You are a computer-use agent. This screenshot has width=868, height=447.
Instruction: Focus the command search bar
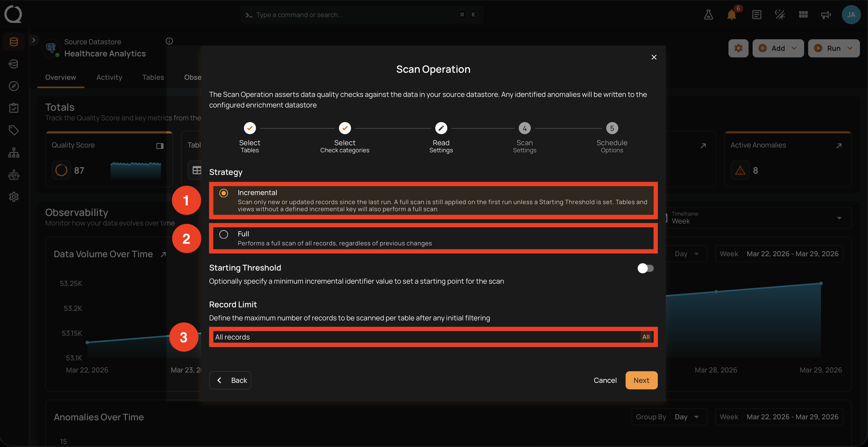click(x=362, y=15)
